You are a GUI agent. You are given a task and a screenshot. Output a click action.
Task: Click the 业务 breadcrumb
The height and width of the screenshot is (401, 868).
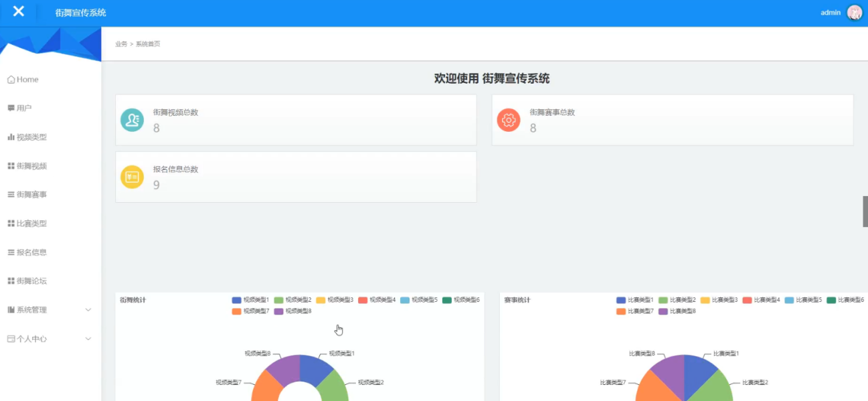[x=121, y=44]
